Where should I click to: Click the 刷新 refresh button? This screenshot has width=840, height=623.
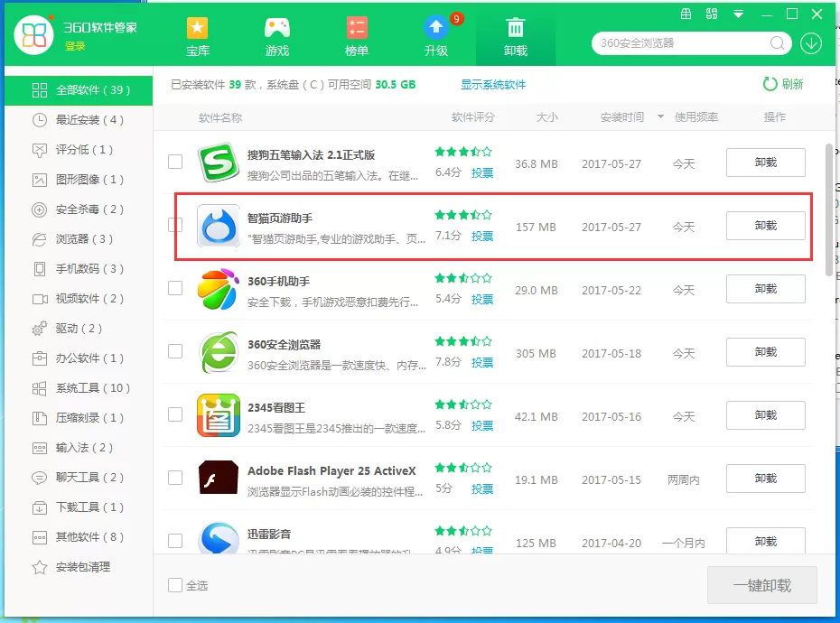(783, 84)
